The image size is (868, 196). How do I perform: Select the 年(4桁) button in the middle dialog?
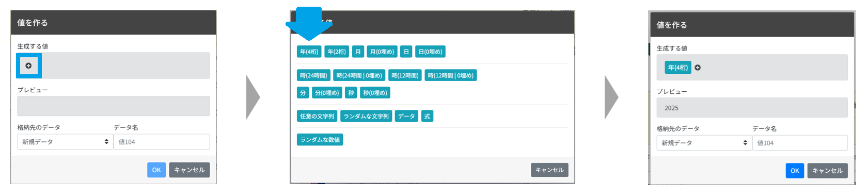309,52
